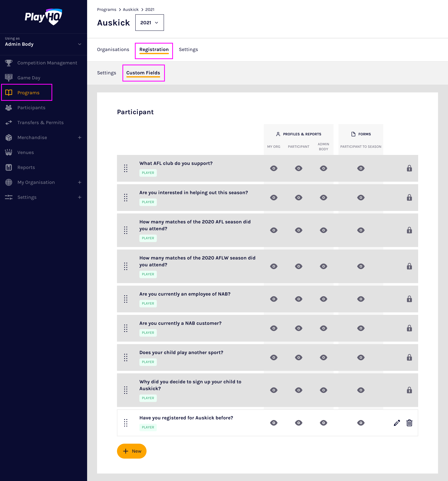The image size is (448, 481).
Task: Switch to the Organisations tab
Action: pyautogui.click(x=113, y=50)
